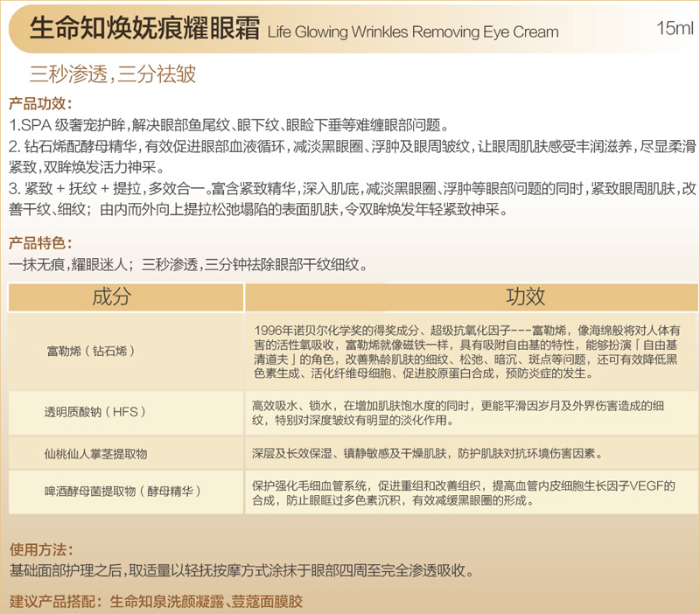700x614 pixels.
Task: Select the 透明质酸钠(HFS) ingredient cell
Action: tap(93, 411)
